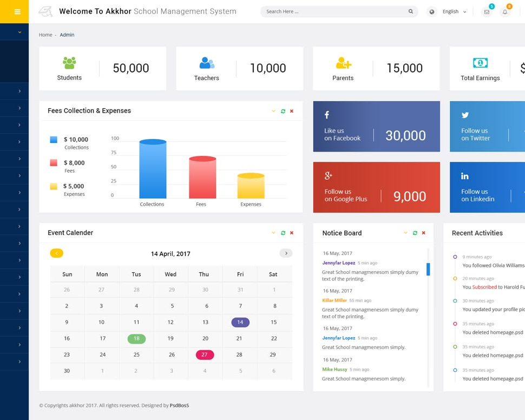Click the search magnifier icon
This screenshot has width=525, height=420.
[x=410, y=11]
